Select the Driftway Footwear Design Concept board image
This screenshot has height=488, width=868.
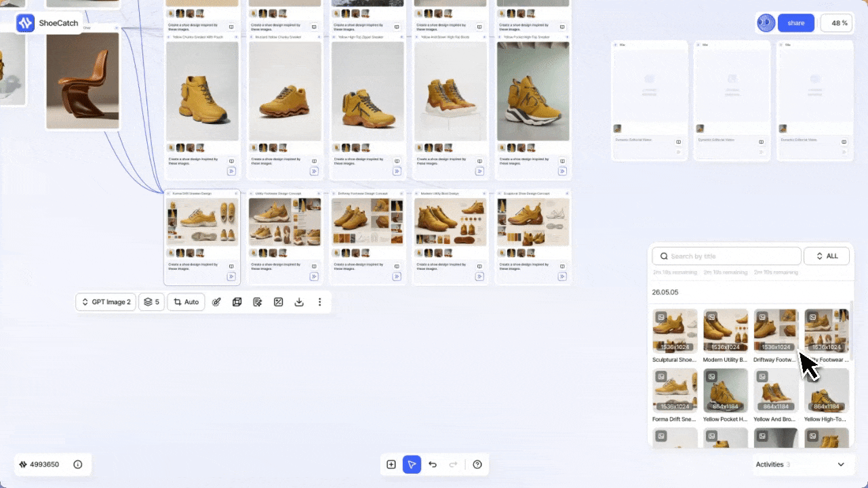[x=368, y=222]
